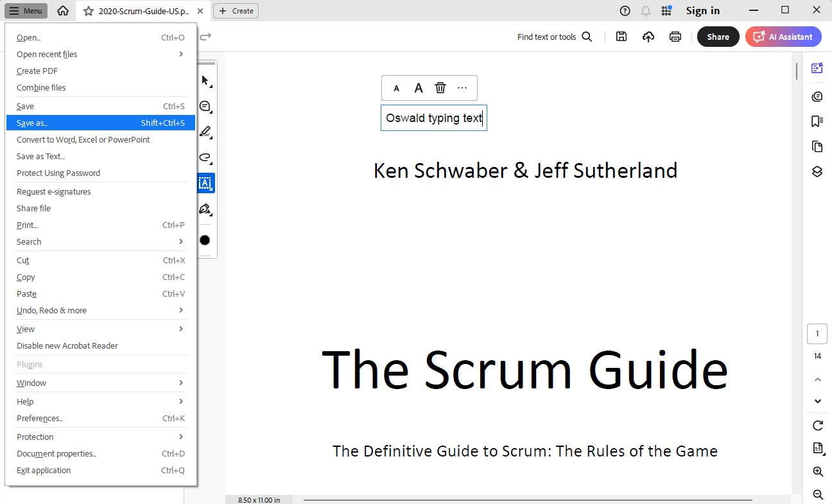Open the AI summary panel icon on right rail
The width and height of the screenshot is (832, 504).
coord(817,68)
